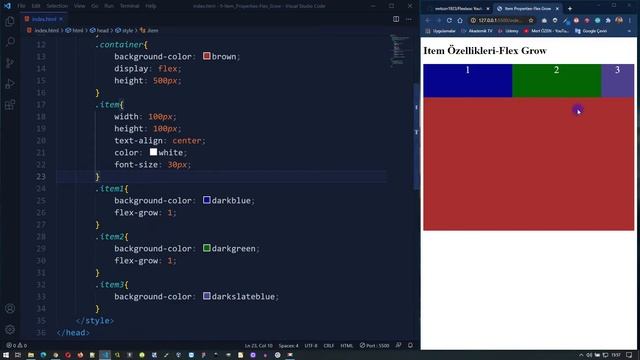Click the site information icon in address bar
This screenshot has width=640, height=360.
coord(473,20)
